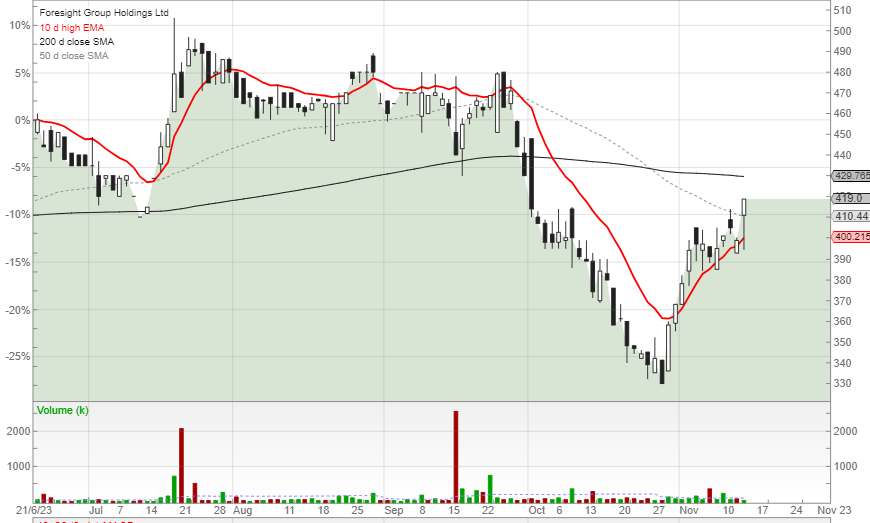Click the 419.0 last price tag

tap(851, 198)
